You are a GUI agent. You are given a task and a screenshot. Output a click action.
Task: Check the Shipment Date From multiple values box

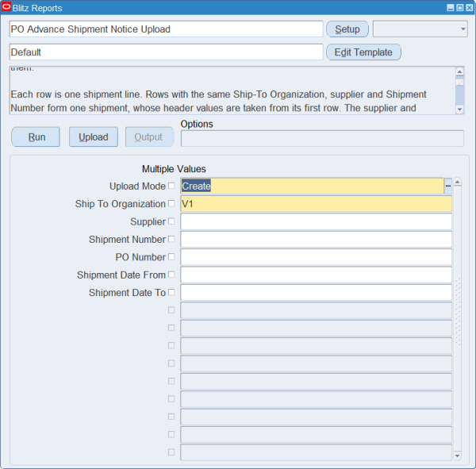[x=171, y=275]
